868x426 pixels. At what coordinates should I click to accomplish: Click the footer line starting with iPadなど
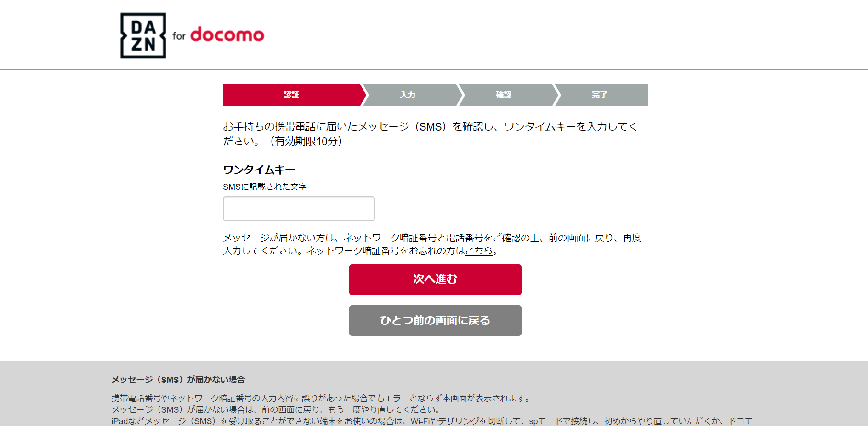(x=432, y=421)
